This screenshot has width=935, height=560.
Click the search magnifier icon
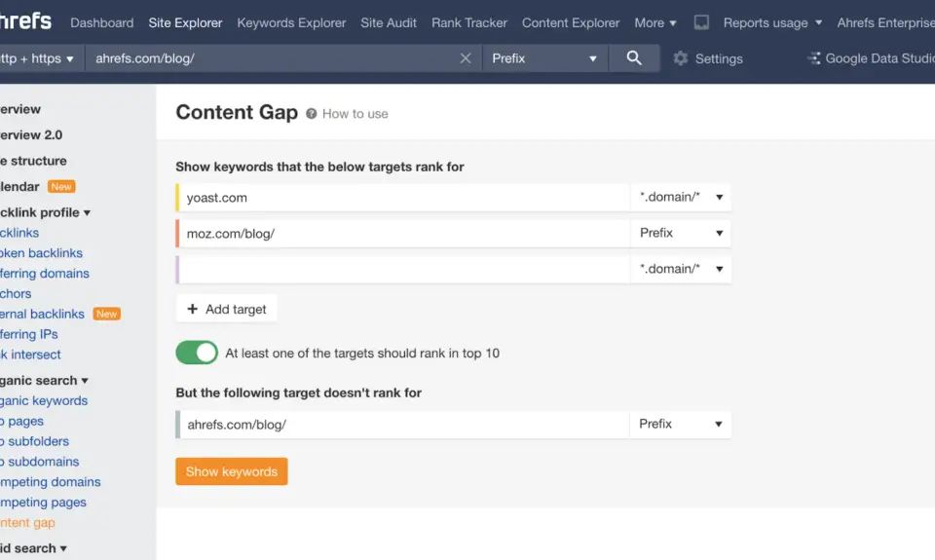pyautogui.click(x=634, y=57)
